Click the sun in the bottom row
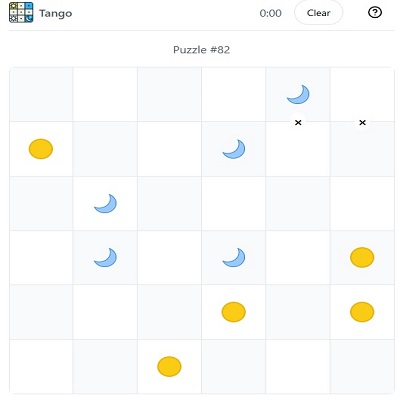The width and height of the screenshot is (400, 400). [x=169, y=366]
